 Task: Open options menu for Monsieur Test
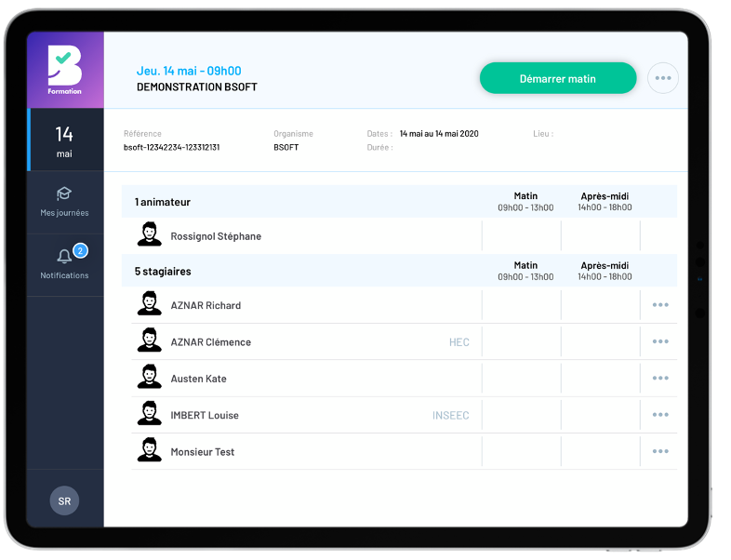coord(660,451)
